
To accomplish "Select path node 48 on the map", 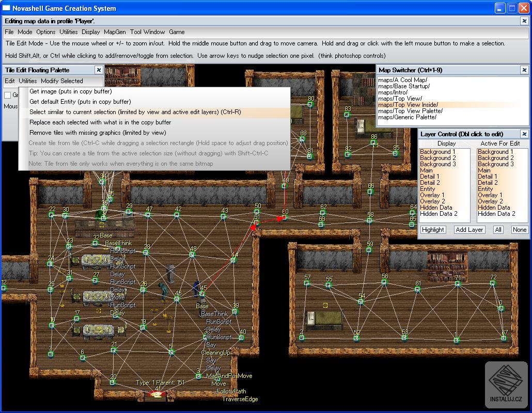I will [192, 255].
